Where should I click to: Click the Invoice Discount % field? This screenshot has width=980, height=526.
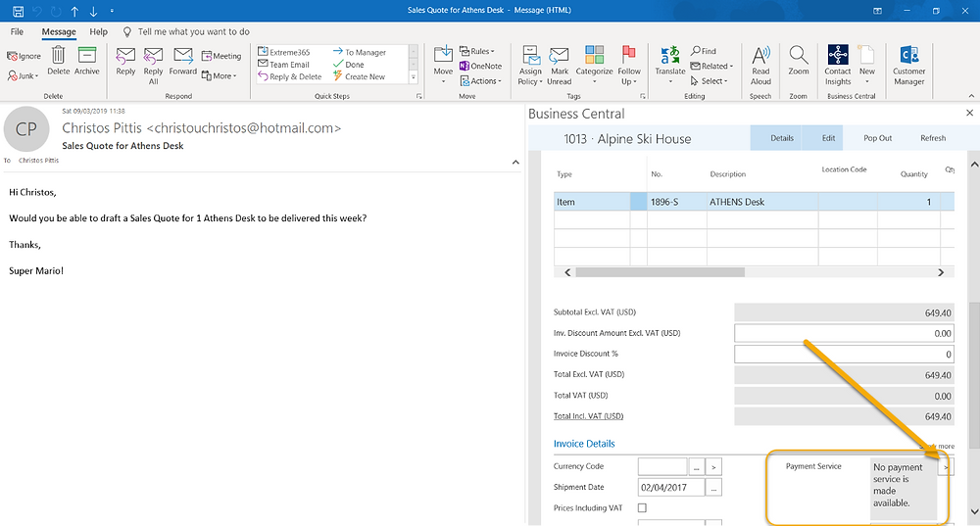(x=844, y=355)
